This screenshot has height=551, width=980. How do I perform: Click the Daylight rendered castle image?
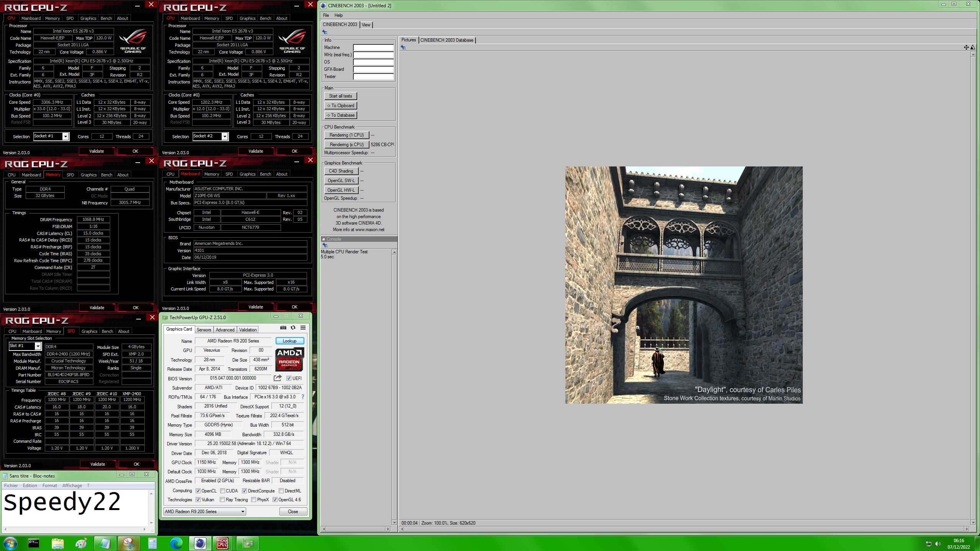point(684,285)
